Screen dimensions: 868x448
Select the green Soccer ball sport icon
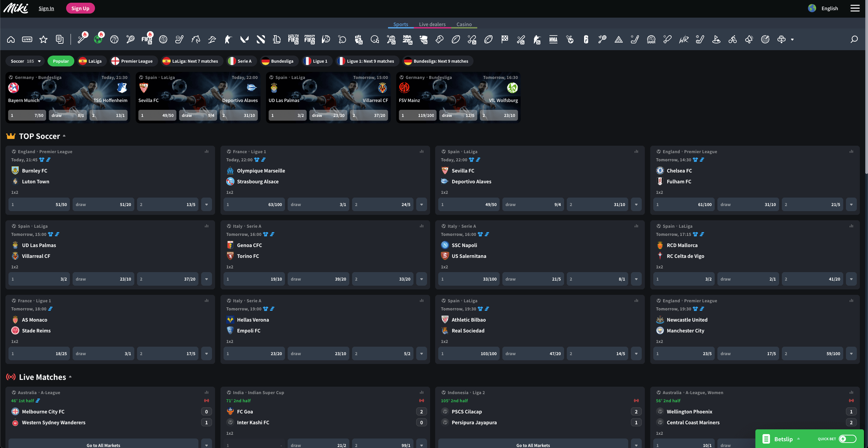[x=98, y=40]
